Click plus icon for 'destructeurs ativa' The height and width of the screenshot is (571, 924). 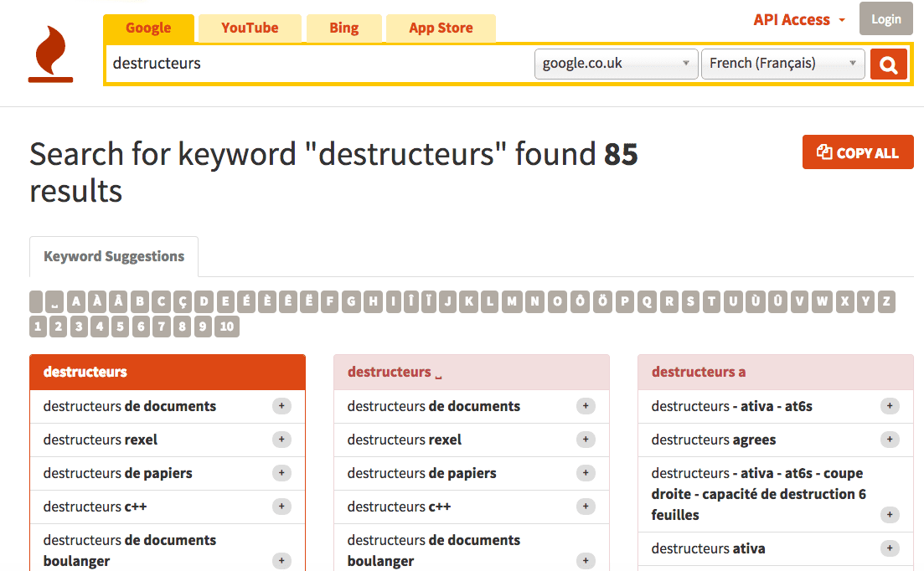[890, 548]
